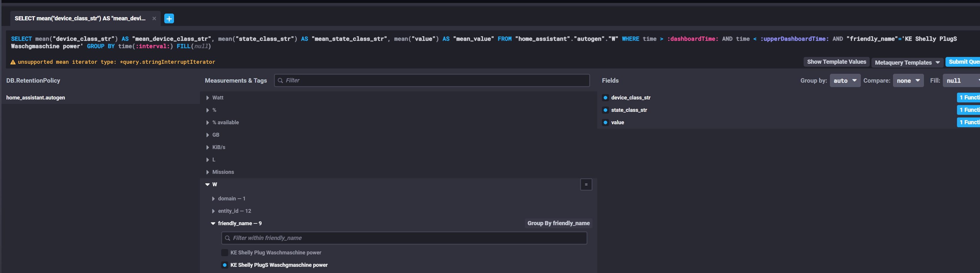Open the Group by auto dropdown

(845, 80)
